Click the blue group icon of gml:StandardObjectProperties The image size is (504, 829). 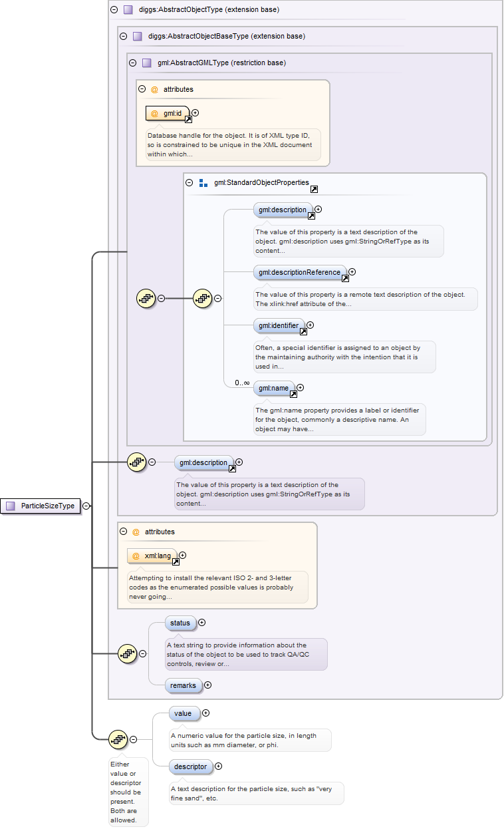203,182
